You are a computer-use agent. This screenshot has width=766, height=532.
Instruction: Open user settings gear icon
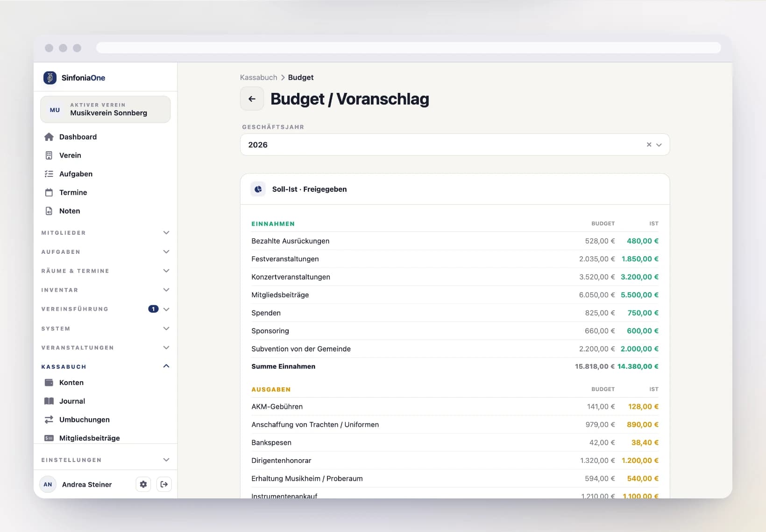(143, 484)
